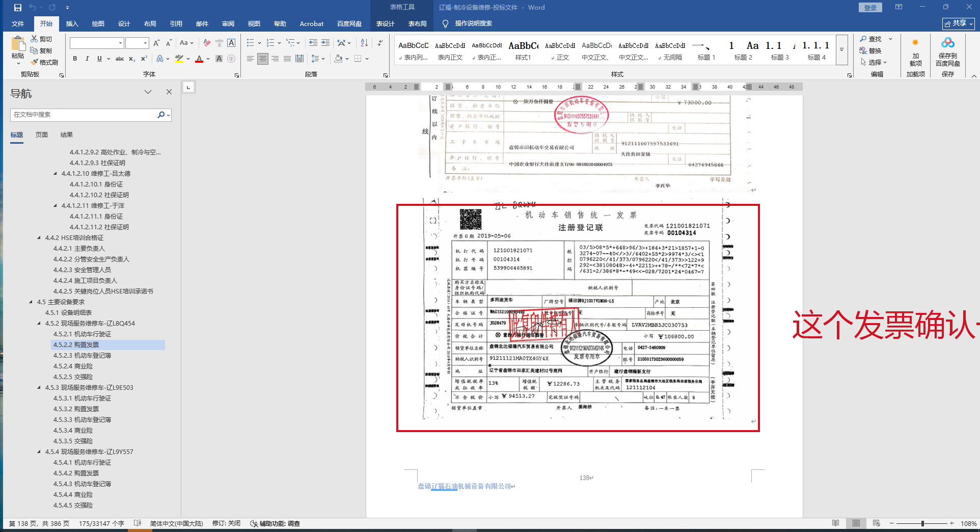The height and width of the screenshot is (532, 980).
Task: Click the Sort A-Z icon
Action: 364,43
